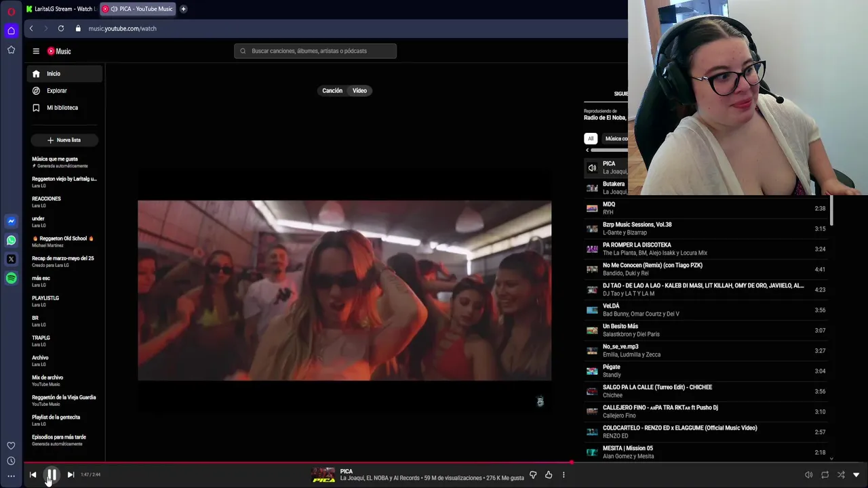Click PICA album art in player bar
The width and height of the screenshot is (868, 488).
coord(323,474)
